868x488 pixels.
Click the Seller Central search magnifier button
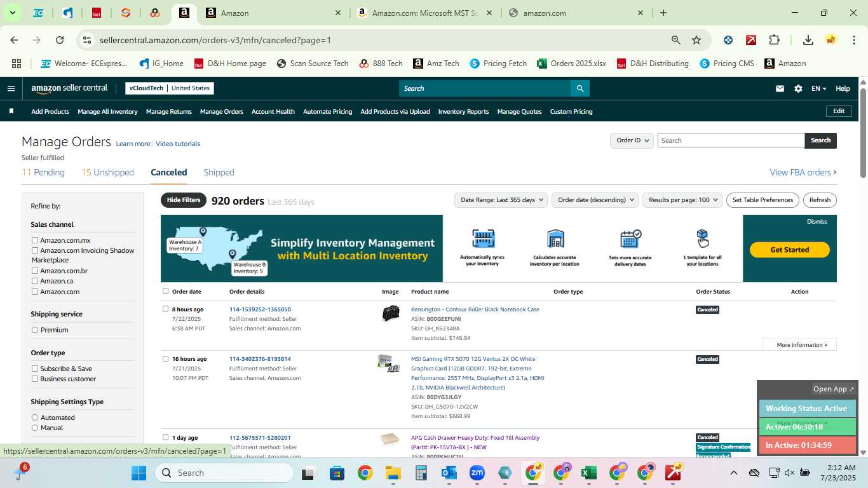pyautogui.click(x=580, y=88)
